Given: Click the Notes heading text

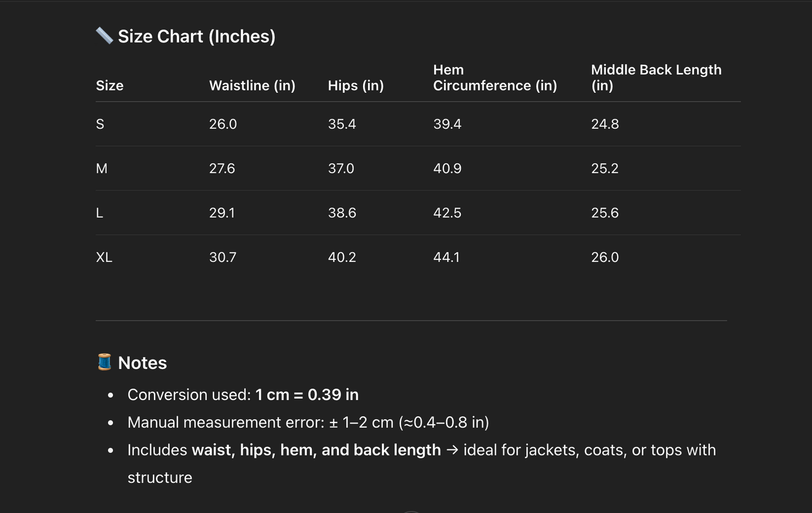Looking at the screenshot, I should coord(142,363).
